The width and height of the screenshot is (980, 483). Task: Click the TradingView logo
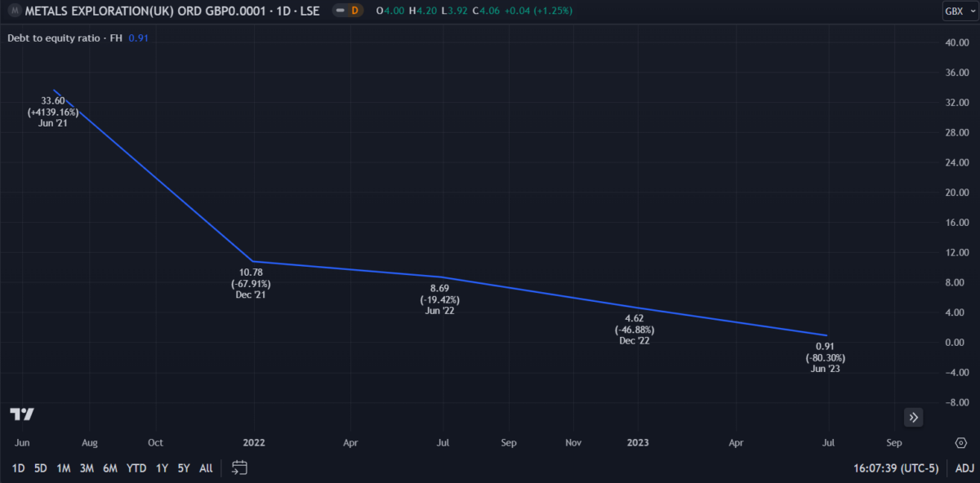coord(22,414)
